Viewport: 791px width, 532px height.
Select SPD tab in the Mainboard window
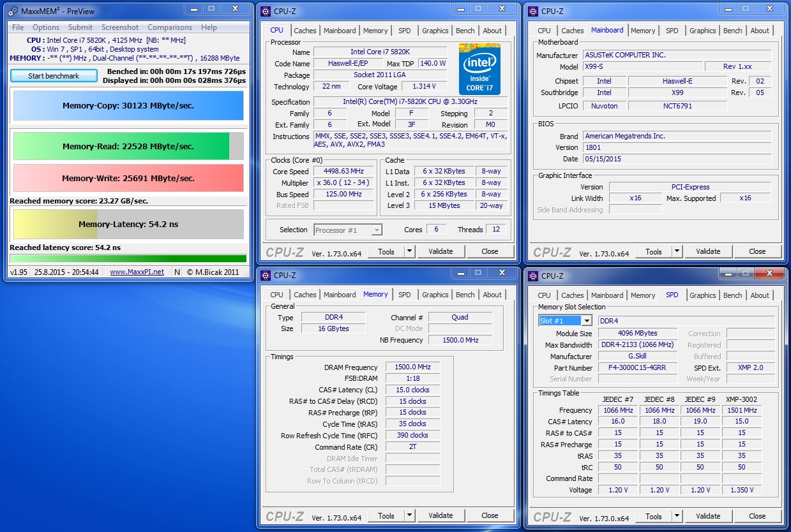click(672, 31)
